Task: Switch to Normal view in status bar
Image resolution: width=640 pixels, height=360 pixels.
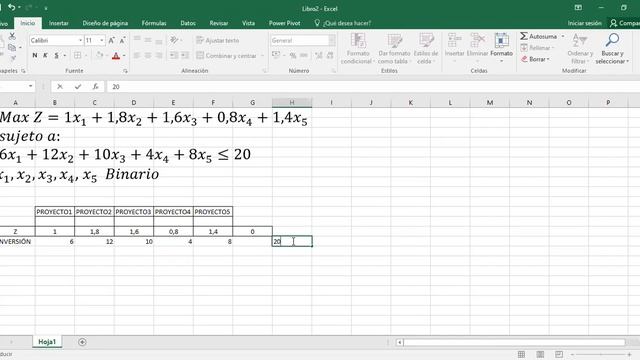Action: [521, 354]
